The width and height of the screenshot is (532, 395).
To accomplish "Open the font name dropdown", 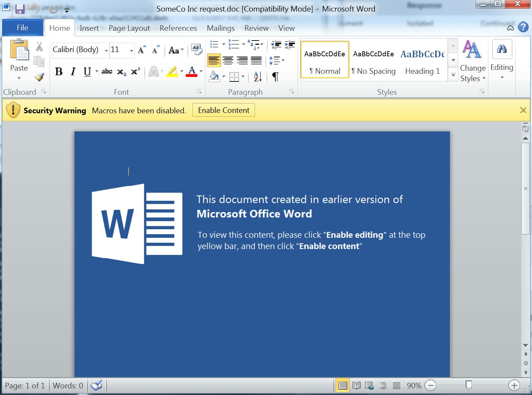I will tap(106, 51).
